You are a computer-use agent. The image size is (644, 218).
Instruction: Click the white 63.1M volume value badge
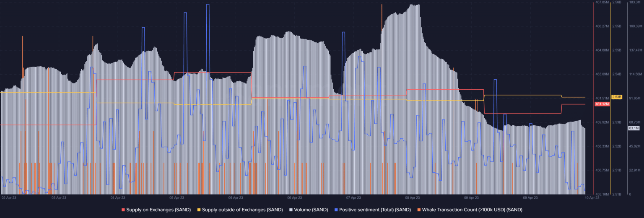(x=633, y=128)
